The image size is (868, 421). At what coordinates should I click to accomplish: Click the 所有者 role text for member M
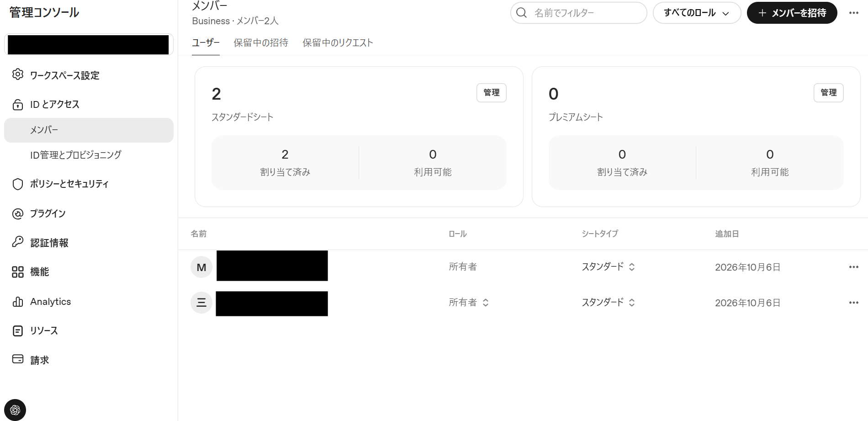(463, 267)
